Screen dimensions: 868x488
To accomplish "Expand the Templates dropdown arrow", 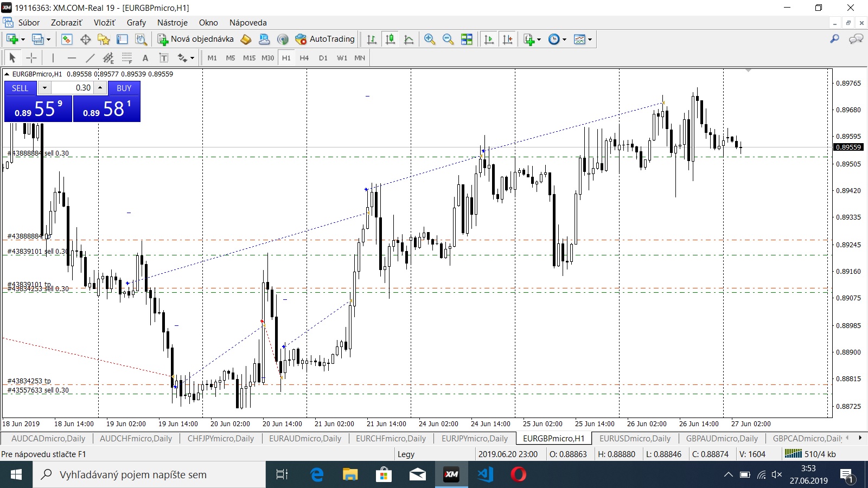I will tap(590, 39).
